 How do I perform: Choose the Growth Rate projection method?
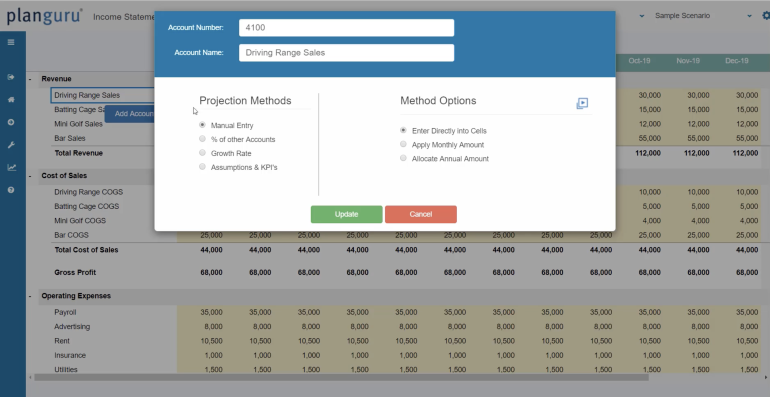coord(202,153)
